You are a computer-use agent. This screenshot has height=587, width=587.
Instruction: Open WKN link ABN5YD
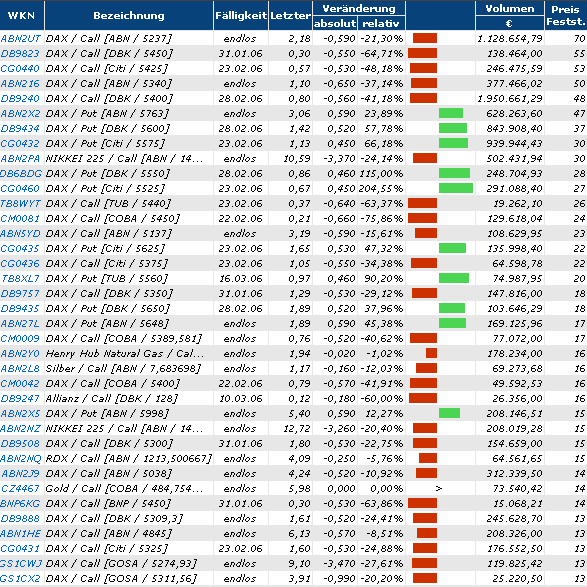20,233
